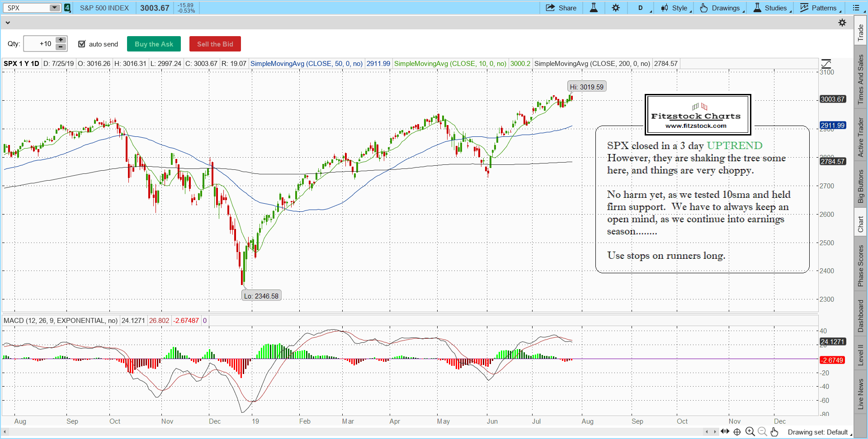Open Active Trader settings gear icon
868x439 pixels.
click(842, 23)
